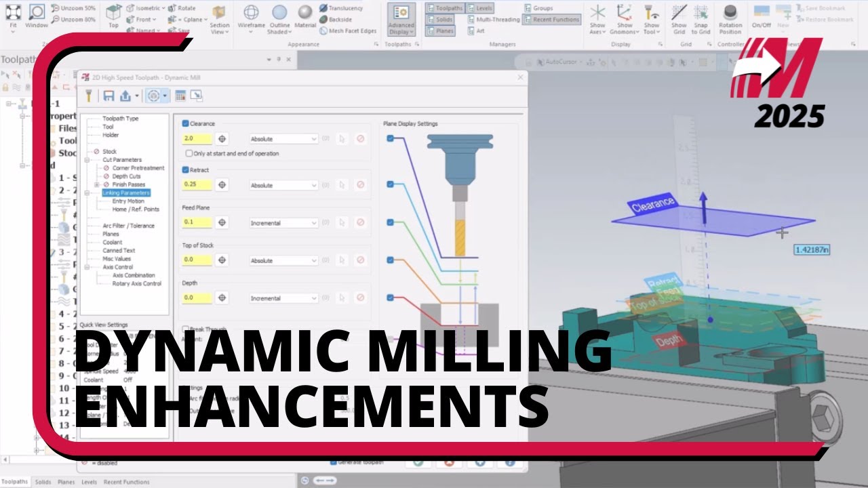Click the hide dialog icon in toolbar
Viewport: 868px width, 488px height.
point(196,96)
